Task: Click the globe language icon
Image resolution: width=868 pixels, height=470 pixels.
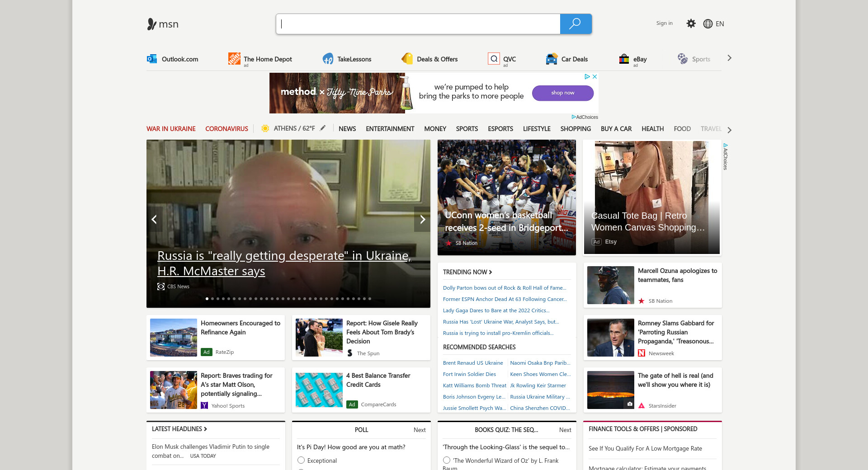Action: [x=708, y=24]
